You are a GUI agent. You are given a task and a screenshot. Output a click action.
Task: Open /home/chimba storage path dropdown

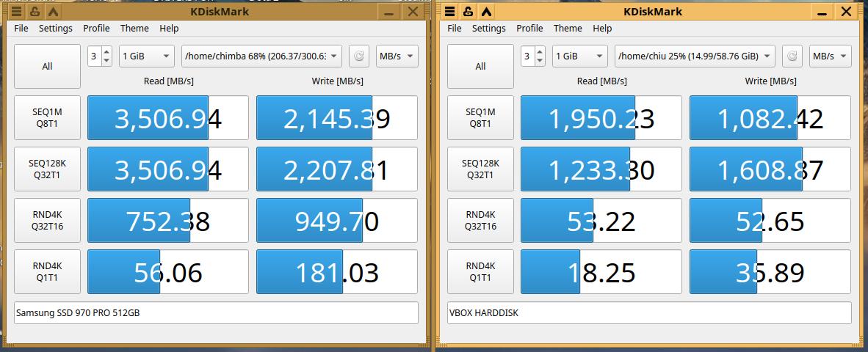click(x=262, y=56)
